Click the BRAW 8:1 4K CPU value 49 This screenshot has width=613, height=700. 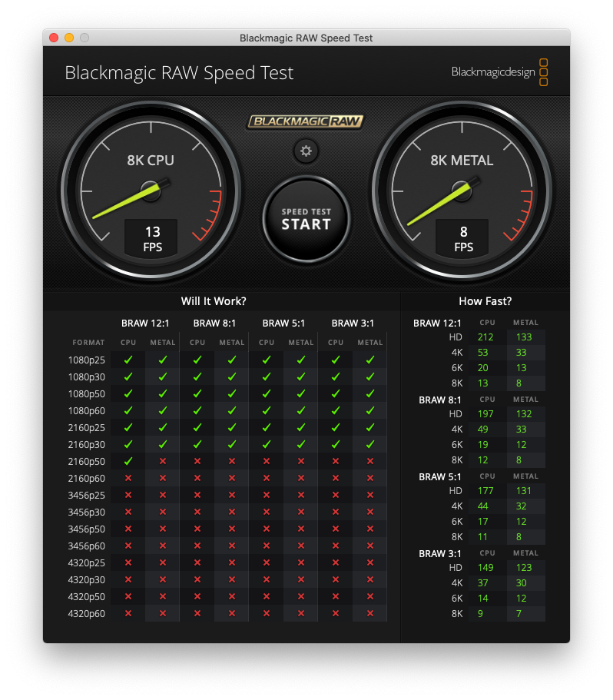click(x=482, y=430)
